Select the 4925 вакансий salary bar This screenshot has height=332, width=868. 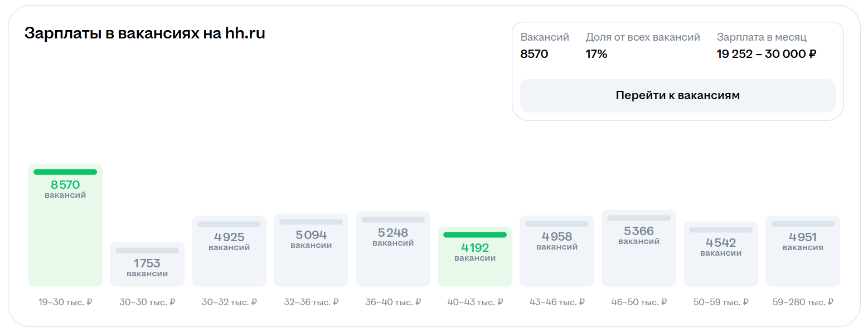tap(229, 251)
